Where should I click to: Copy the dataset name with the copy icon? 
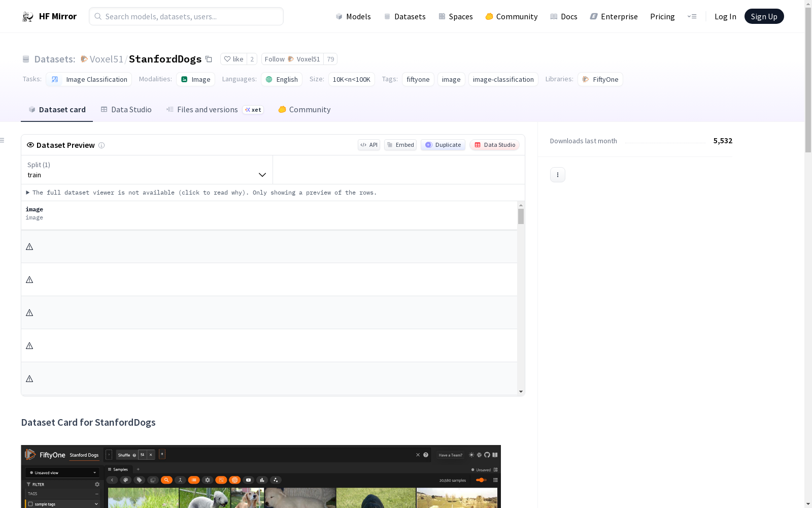pyautogui.click(x=209, y=59)
